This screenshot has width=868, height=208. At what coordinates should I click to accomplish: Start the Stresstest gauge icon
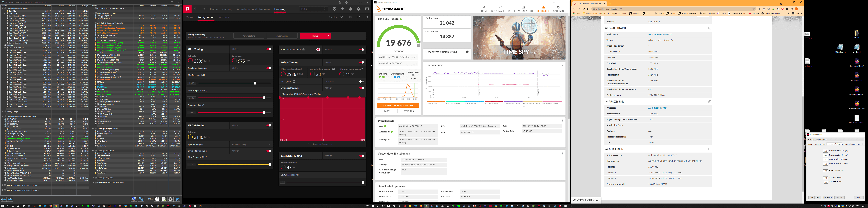pyautogui.click(x=341, y=17)
